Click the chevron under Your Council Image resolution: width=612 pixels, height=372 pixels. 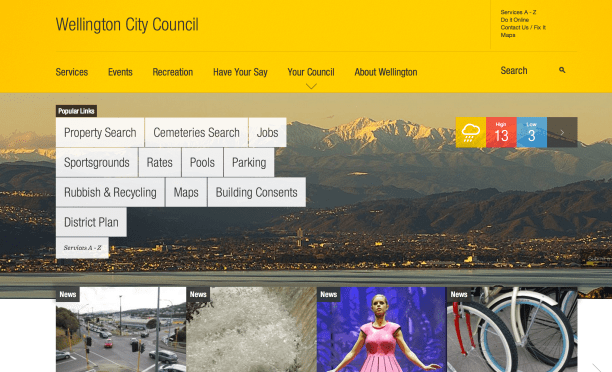pyautogui.click(x=311, y=86)
